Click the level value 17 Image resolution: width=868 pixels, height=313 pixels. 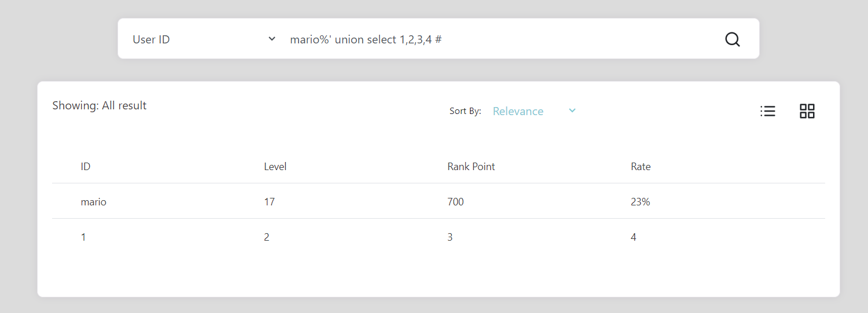point(269,202)
